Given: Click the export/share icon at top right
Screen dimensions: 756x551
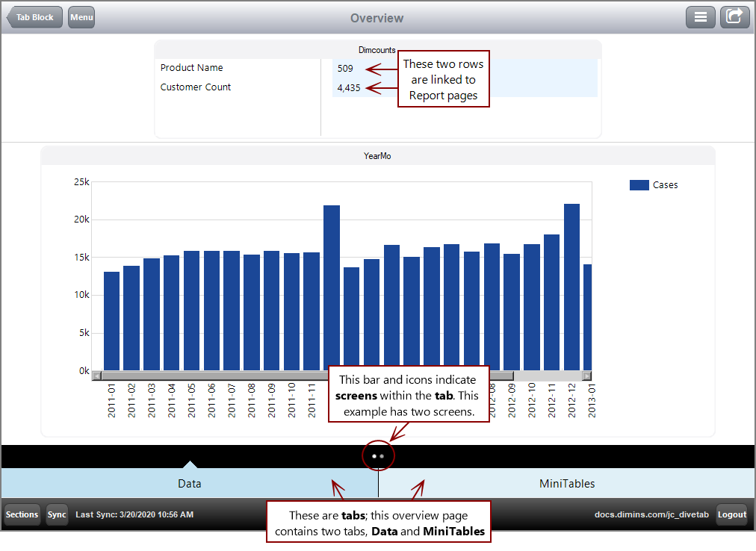Looking at the screenshot, I should (x=734, y=16).
